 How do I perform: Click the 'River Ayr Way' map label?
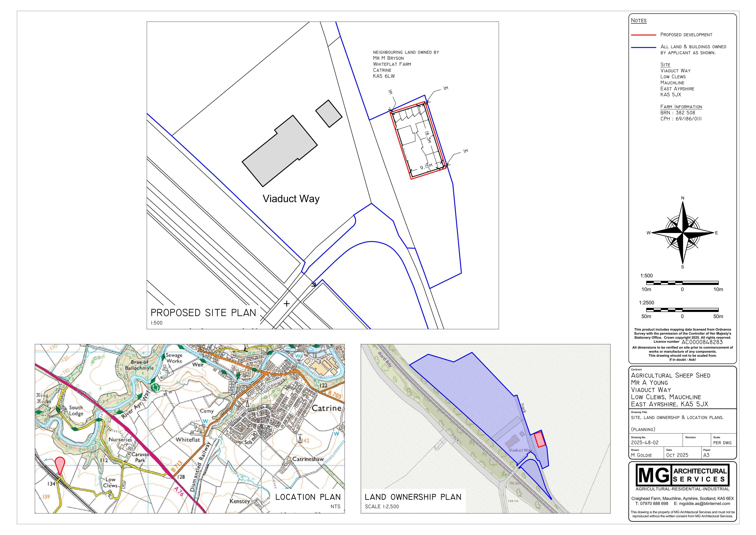135,405
